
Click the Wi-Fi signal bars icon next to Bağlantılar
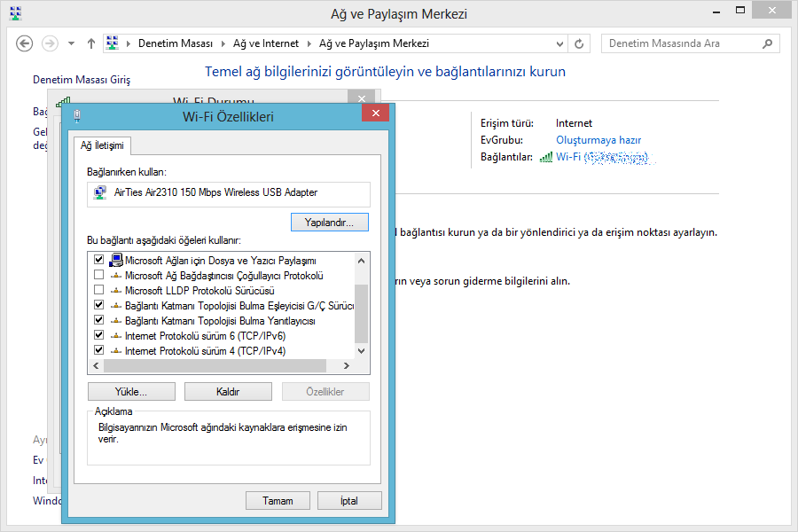point(546,157)
